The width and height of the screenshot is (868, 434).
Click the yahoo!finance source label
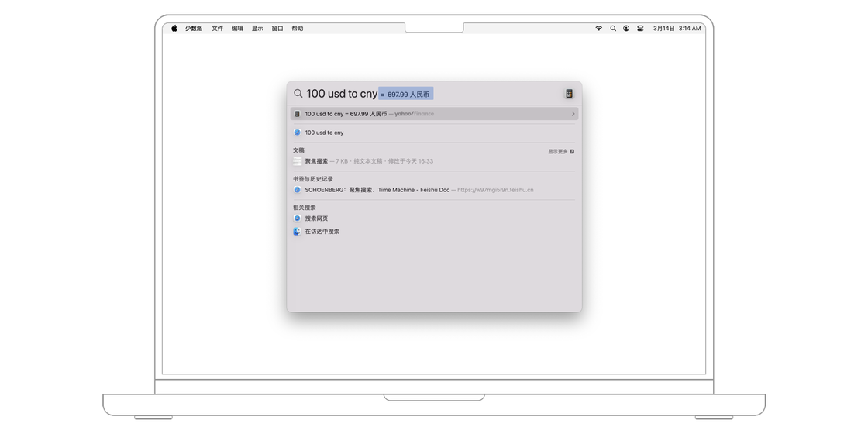coord(414,113)
